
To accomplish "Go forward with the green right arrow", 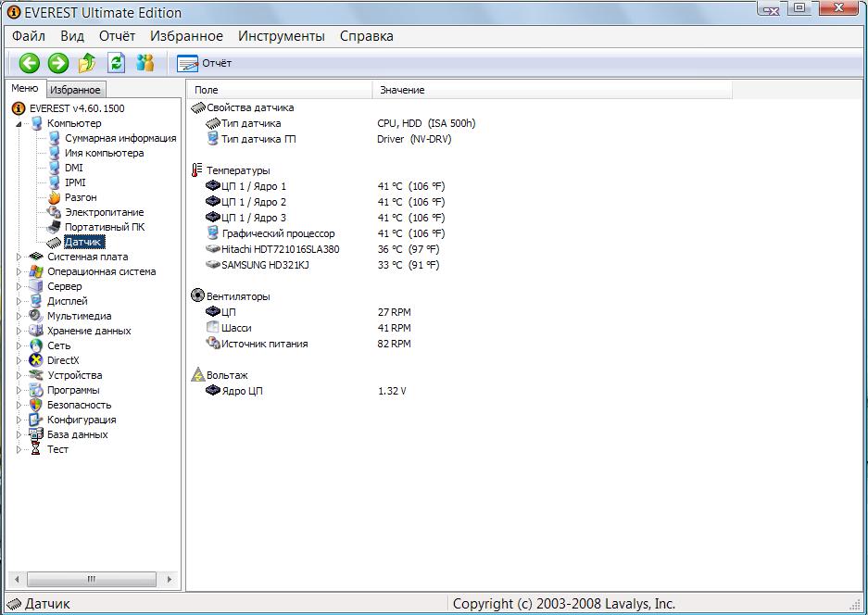I will point(58,63).
